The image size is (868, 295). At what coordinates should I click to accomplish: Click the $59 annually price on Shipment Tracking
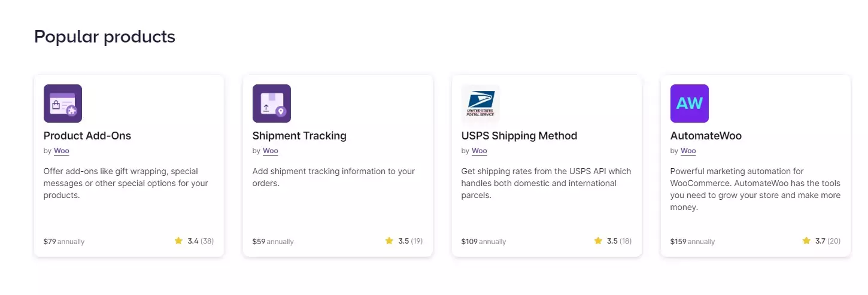pyautogui.click(x=273, y=242)
